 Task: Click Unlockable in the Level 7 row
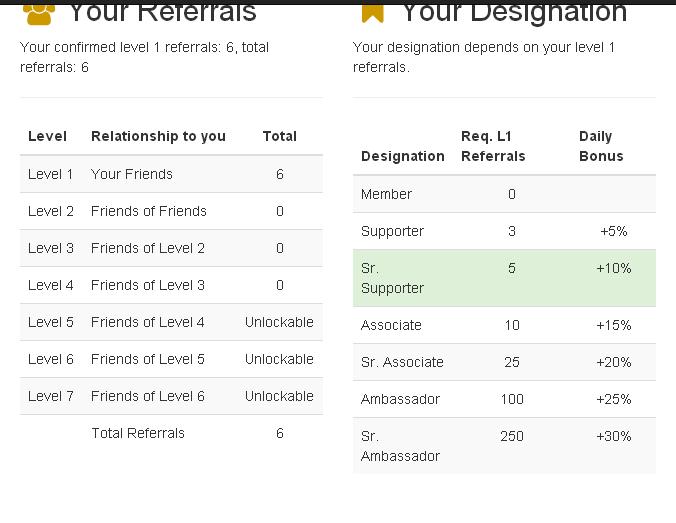pyautogui.click(x=279, y=396)
